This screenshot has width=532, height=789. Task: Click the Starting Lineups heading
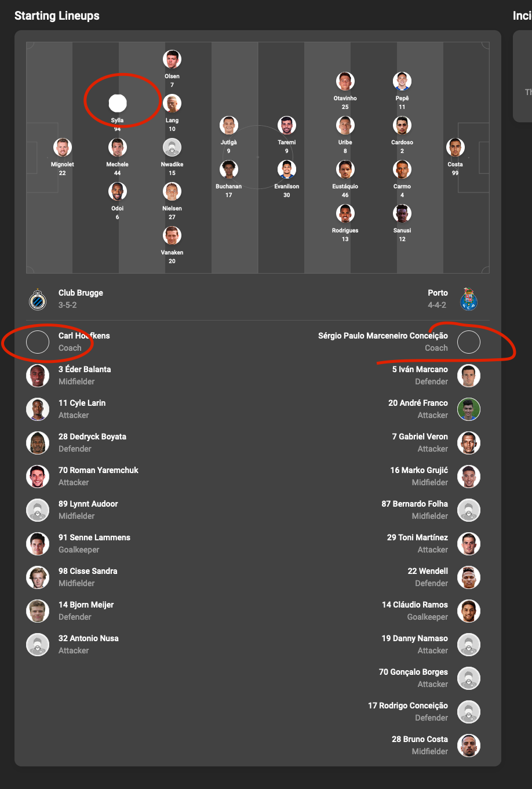pyautogui.click(x=56, y=16)
